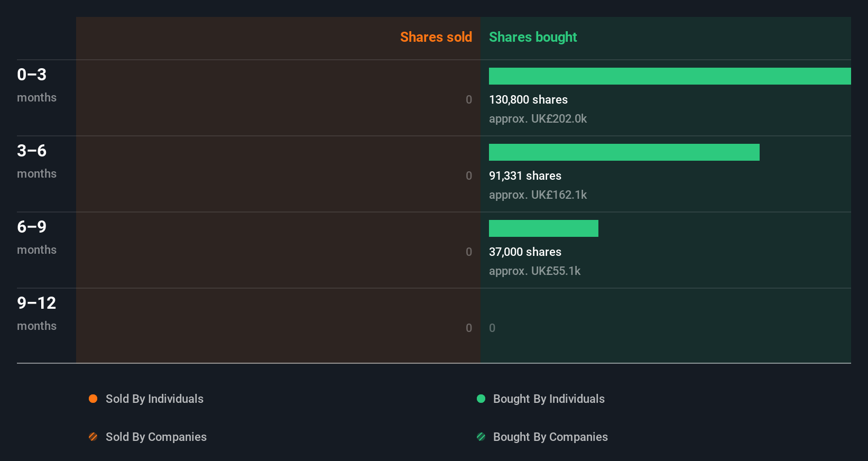
Task: Select the 0–3 months green bar
Action: click(670, 76)
